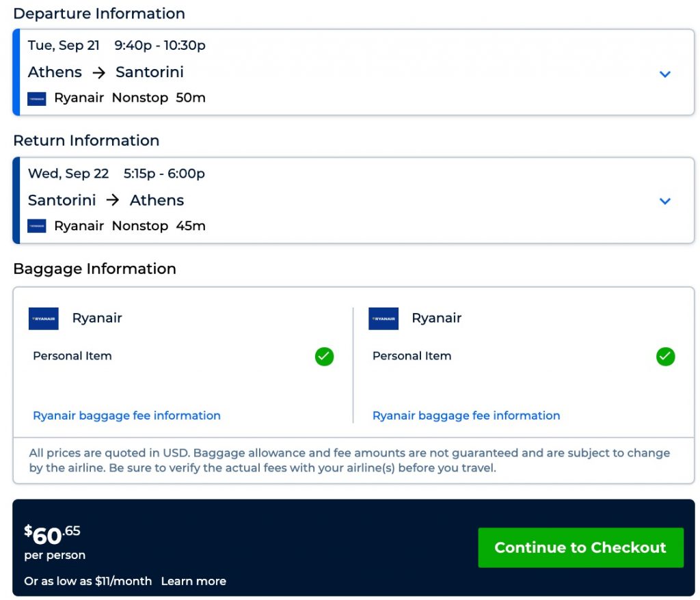This screenshot has width=700, height=600.
Task: Click left Ryanair logo in Baggage Information
Action: coord(44,318)
